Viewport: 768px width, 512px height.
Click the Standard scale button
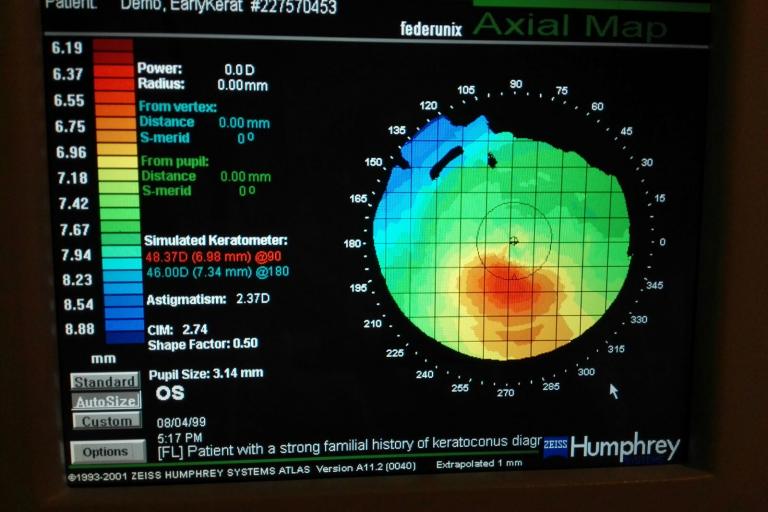pos(105,381)
